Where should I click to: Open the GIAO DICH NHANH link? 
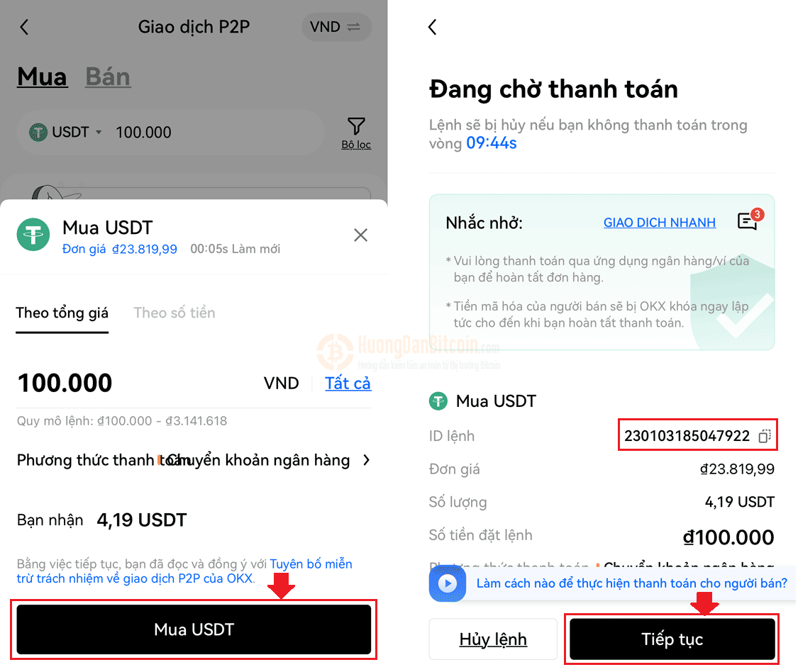(660, 223)
